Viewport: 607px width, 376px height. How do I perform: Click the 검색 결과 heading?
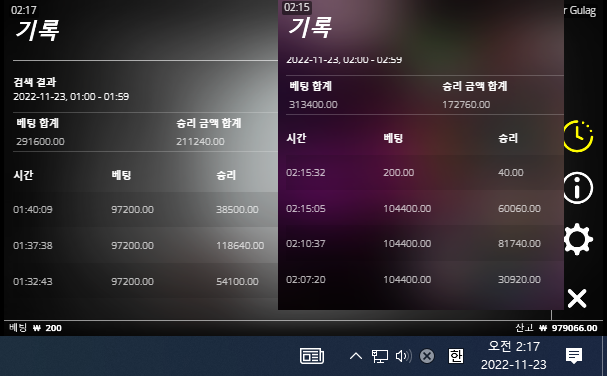click(x=35, y=82)
